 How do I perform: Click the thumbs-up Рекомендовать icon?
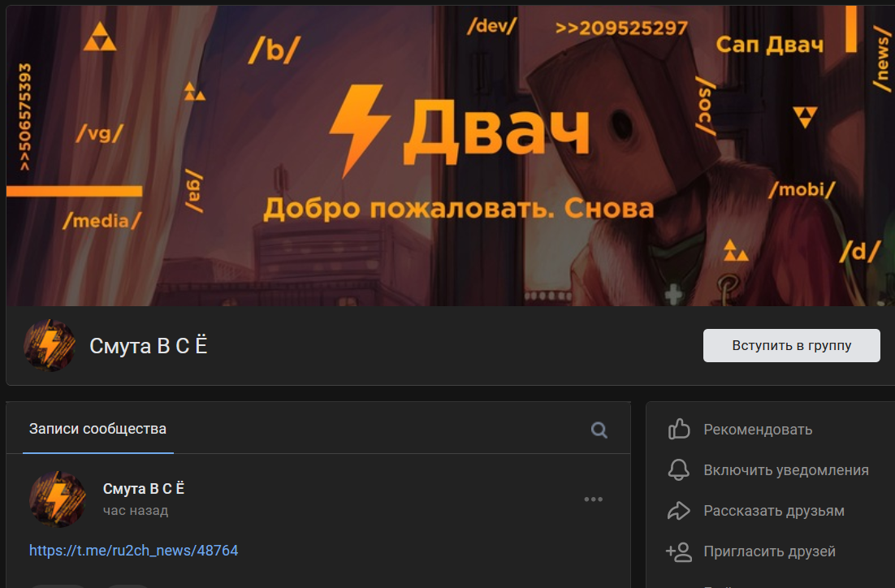point(679,430)
